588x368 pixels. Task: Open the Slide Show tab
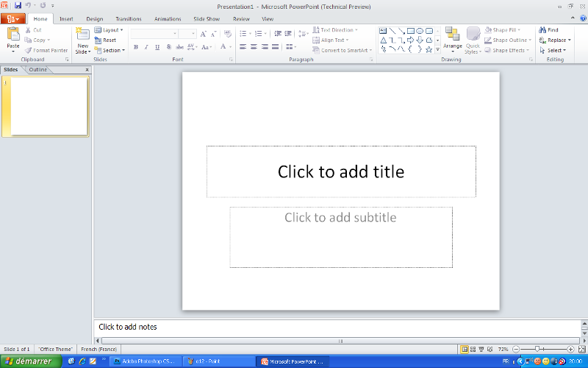(207, 19)
